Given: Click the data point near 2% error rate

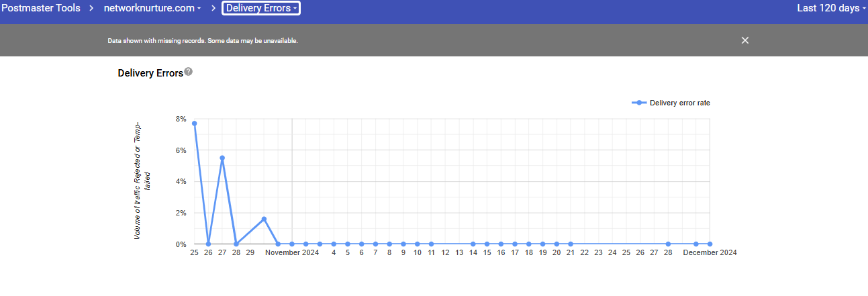Looking at the screenshot, I should (264, 219).
